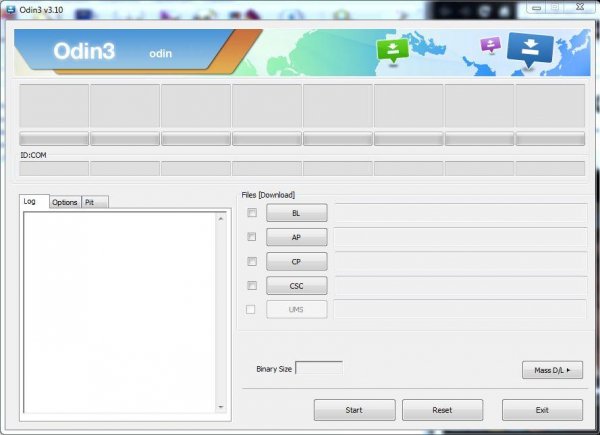Switch to the Log tab

click(x=34, y=201)
